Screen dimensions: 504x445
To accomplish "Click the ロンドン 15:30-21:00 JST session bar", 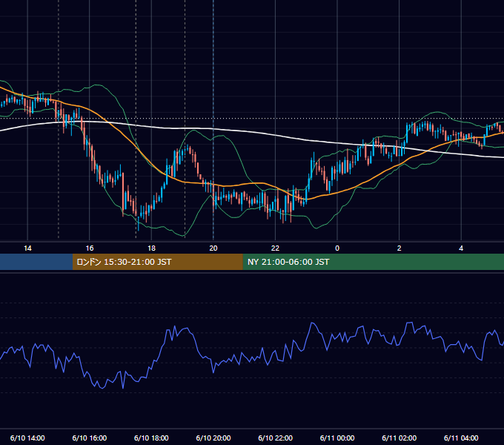I will point(157,262).
